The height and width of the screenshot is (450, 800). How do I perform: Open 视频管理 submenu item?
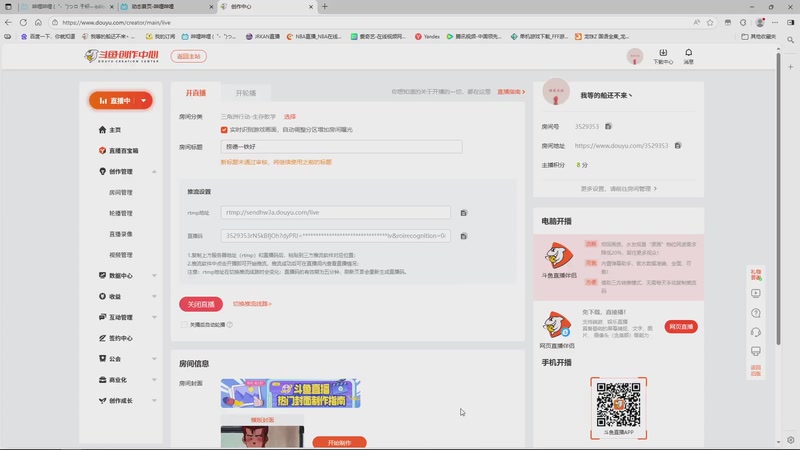tap(121, 255)
